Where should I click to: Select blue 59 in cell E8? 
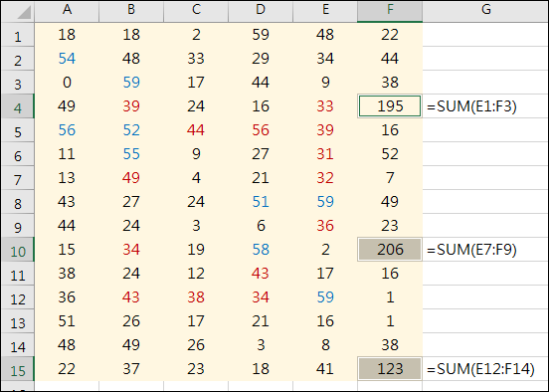pos(325,202)
